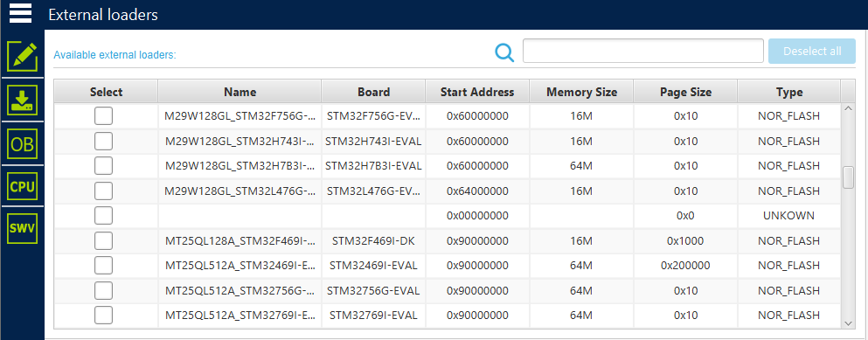The image size is (868, 340).
Task: Click the 0x0 page size cell
Action: point(685,215)
